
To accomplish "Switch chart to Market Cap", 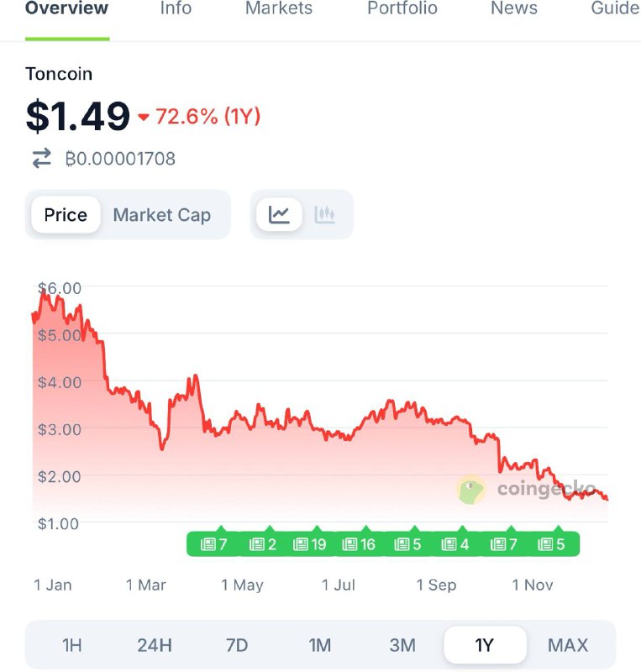I will point(162,215).
